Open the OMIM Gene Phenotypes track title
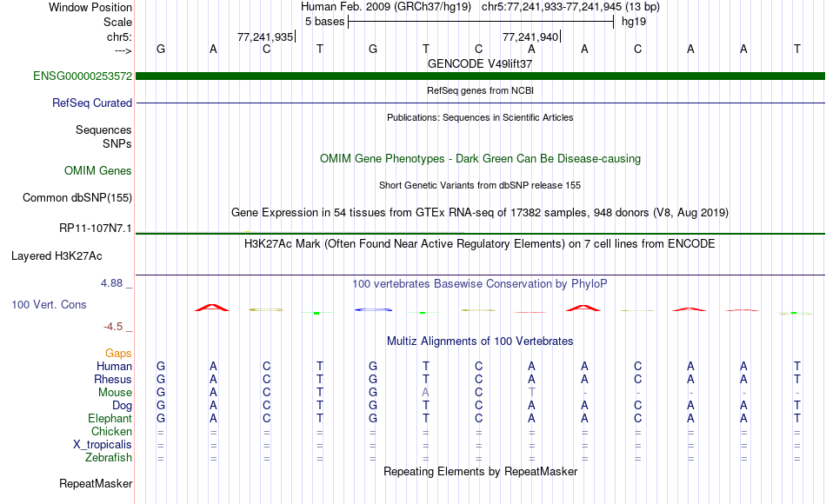 480,158
